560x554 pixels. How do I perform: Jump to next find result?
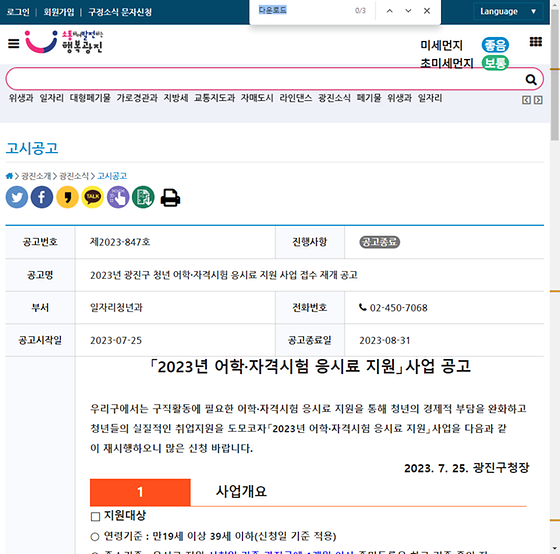click(x=408, y=11)
